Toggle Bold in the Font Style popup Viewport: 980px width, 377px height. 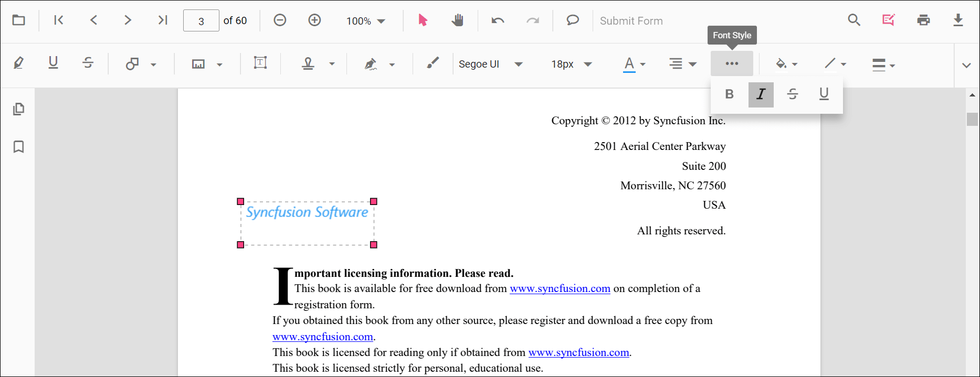point(729,94)
